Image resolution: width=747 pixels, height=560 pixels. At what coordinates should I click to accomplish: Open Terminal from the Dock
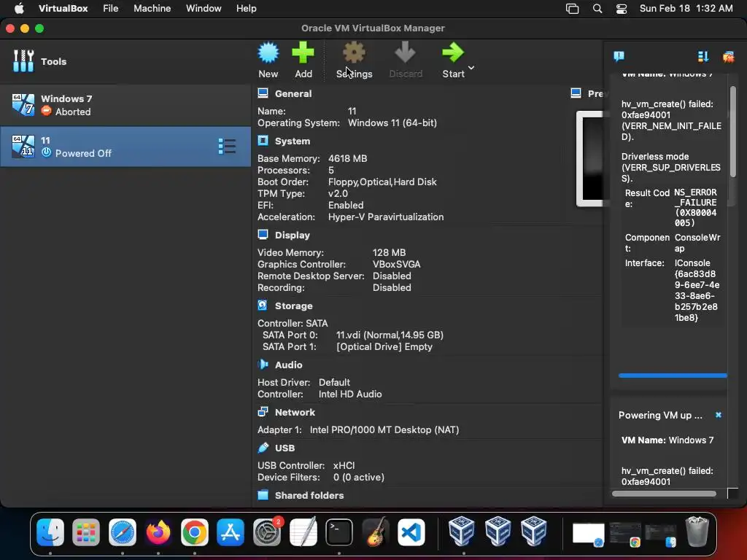coord(338,532)
